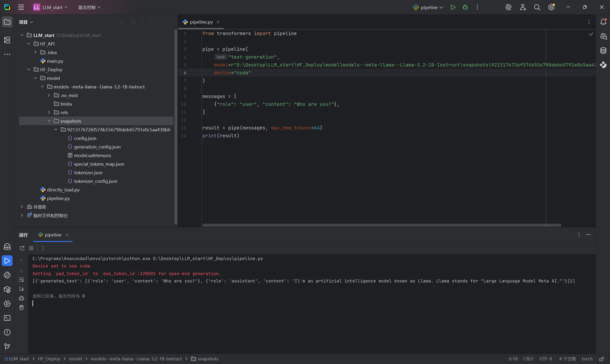Collapse the snapshots folder
The height and width of the screenshot is (364, 610).
(49, 121)
